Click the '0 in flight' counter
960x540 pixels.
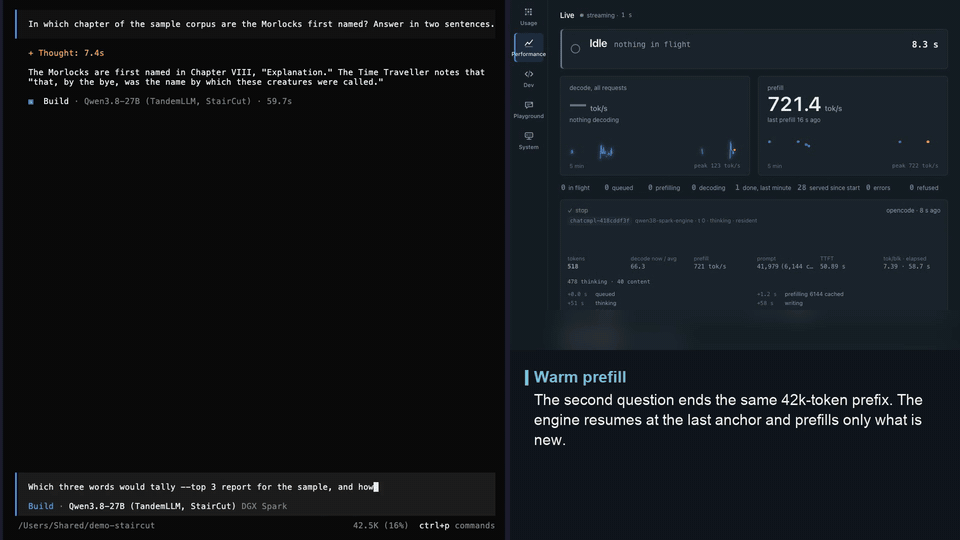pos(576,188)
